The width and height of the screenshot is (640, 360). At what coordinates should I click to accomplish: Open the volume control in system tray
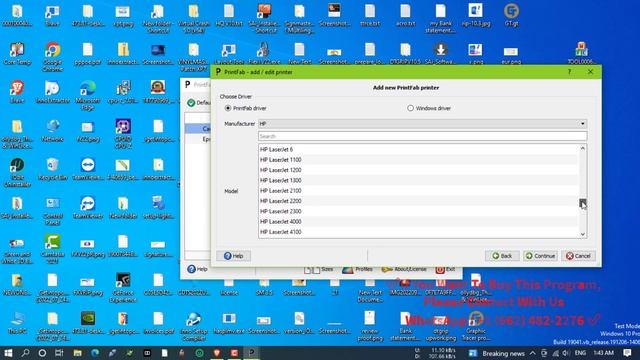[x=566, y=353]
